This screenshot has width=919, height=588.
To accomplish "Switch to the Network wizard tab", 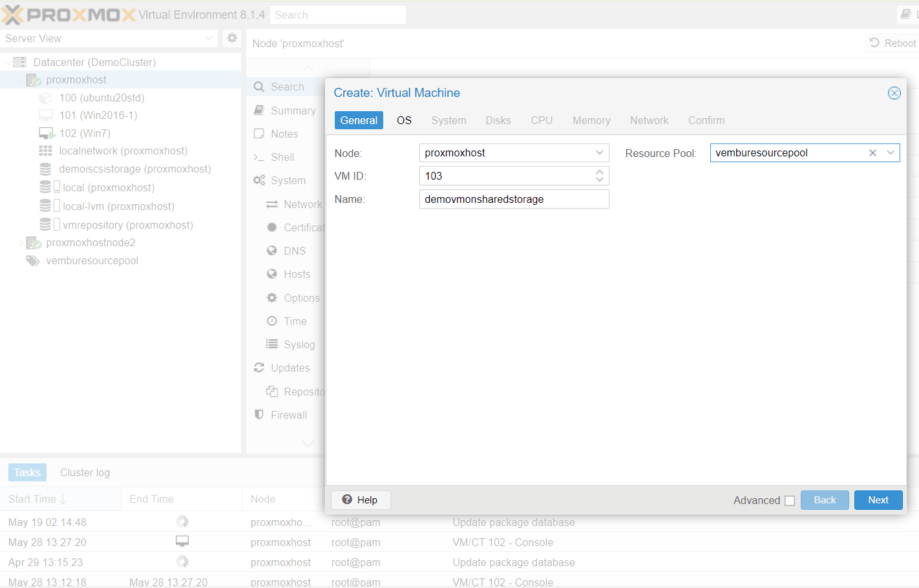I will [x=649, y=120].
